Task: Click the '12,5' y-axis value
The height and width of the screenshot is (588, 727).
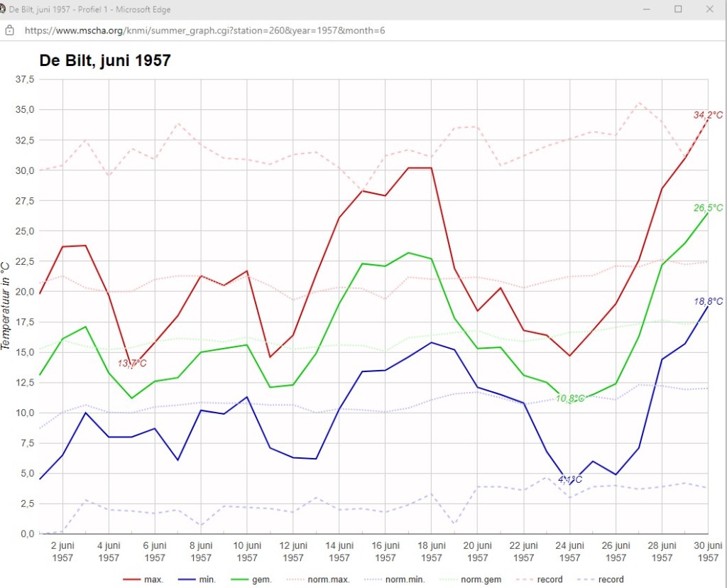Action: [x=25, y=383]
